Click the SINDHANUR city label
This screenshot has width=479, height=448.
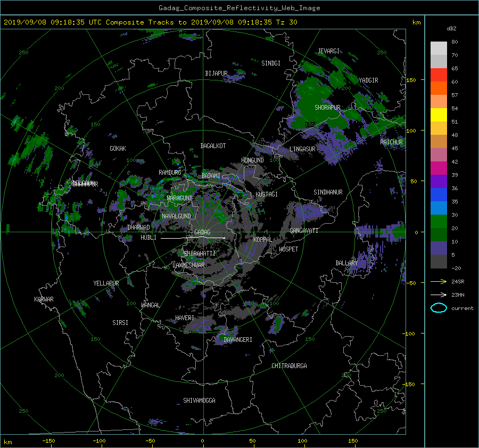coord(328,192)
